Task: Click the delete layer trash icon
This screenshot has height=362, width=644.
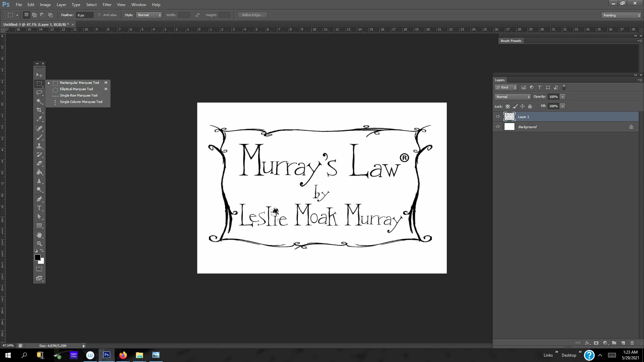Action: pyautogui.click(x=632, y=343)
